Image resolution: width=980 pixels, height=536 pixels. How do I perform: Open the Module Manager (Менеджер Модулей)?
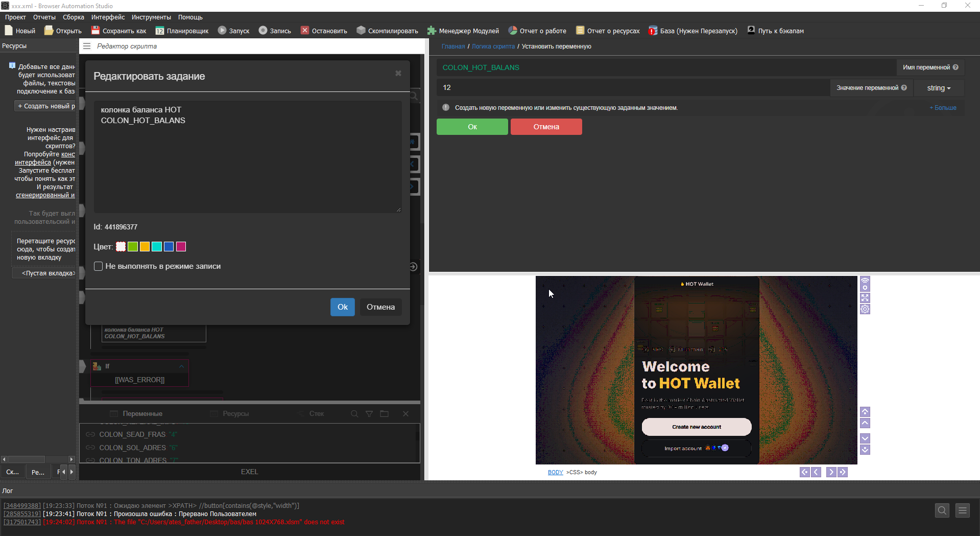click(x=432, y=31)
